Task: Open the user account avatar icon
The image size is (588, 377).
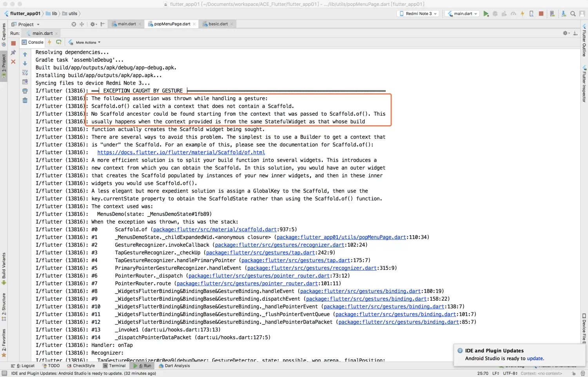Action: (x=582, y=14)
